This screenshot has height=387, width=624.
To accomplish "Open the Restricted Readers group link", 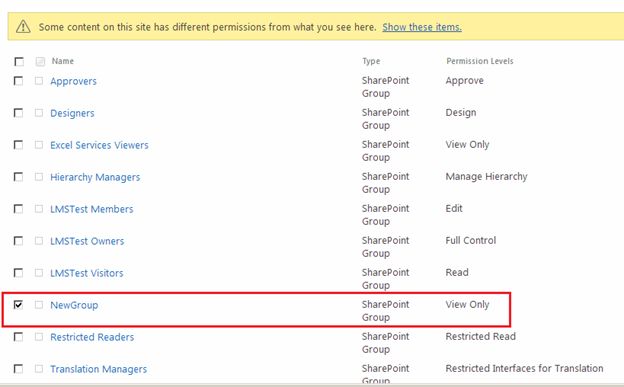I will [92, 337].
